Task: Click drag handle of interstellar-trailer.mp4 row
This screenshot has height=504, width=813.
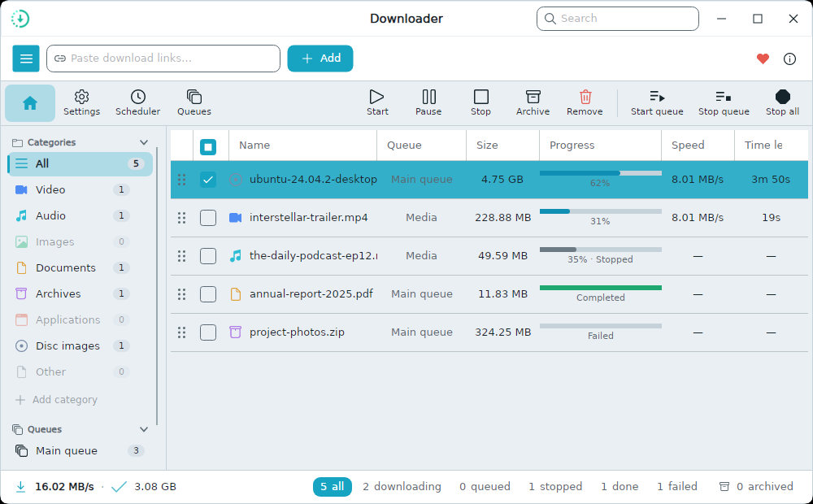Action: [181, 218]
